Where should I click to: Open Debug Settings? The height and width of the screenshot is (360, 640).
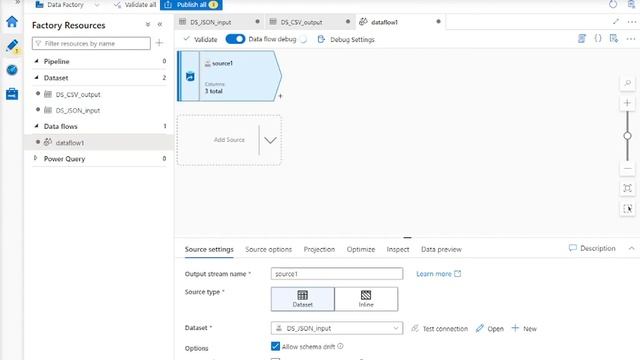[346, 39]
